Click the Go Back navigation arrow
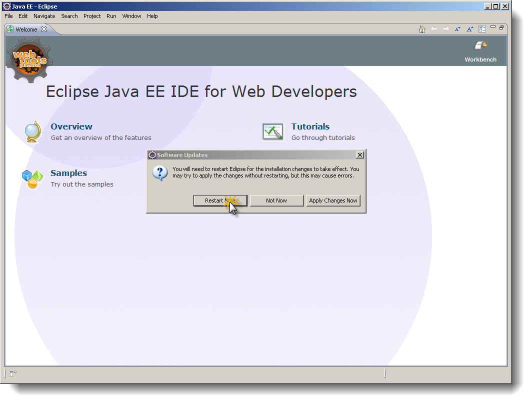 click(434, 29)
